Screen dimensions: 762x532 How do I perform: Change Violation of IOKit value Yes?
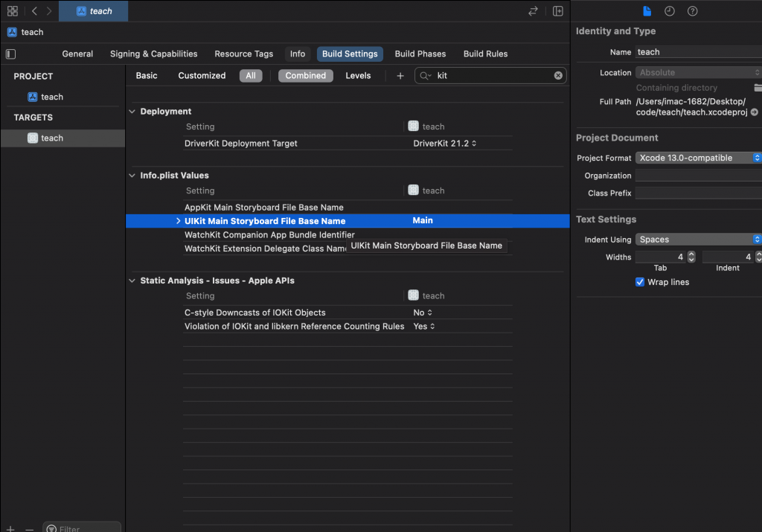(x=423, y=327)
